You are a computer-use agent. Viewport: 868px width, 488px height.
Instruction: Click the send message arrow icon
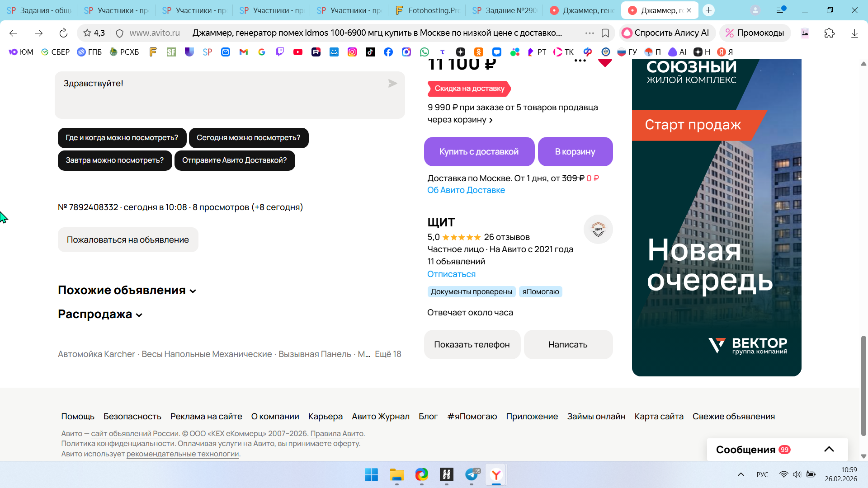(392, 84)
